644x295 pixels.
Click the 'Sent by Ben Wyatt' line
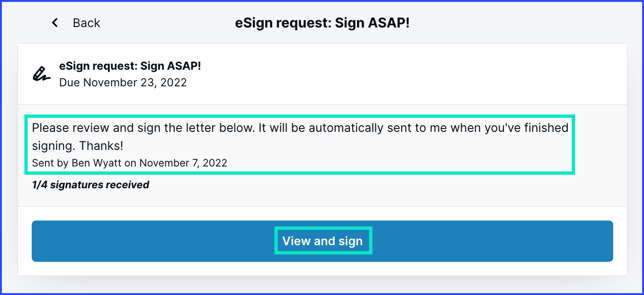(x=129, y=163)
